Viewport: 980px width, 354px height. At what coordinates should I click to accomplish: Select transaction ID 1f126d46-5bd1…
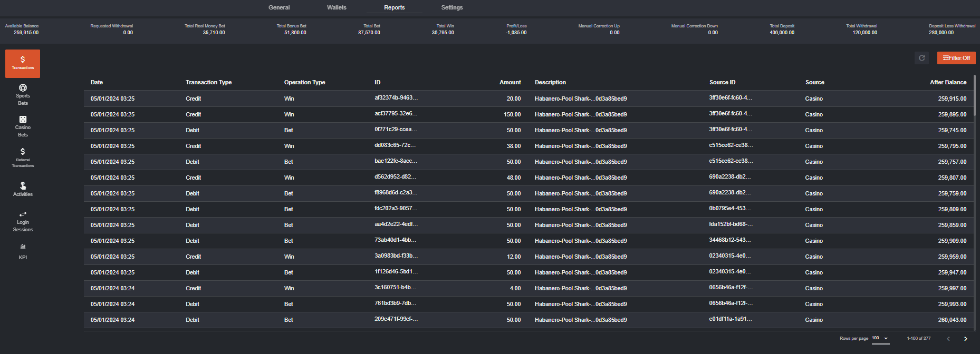[x=396, y=272]
